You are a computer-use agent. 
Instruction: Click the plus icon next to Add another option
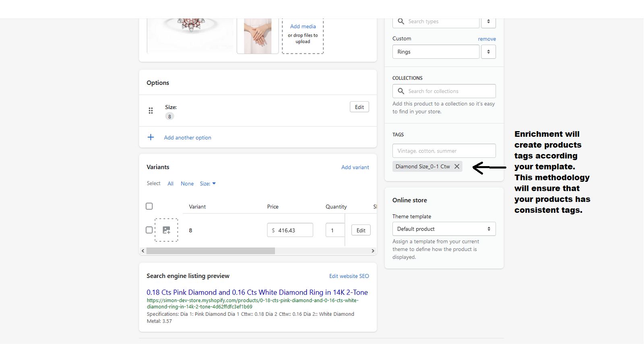click(151, 137)
